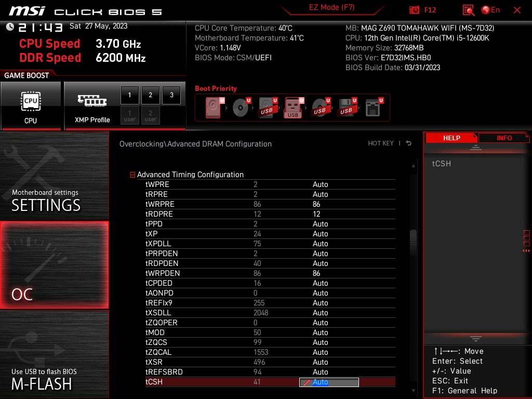532x399 pixels.
Task: Select the USB hard disk boot device icon
Action: tap(268, 107)
